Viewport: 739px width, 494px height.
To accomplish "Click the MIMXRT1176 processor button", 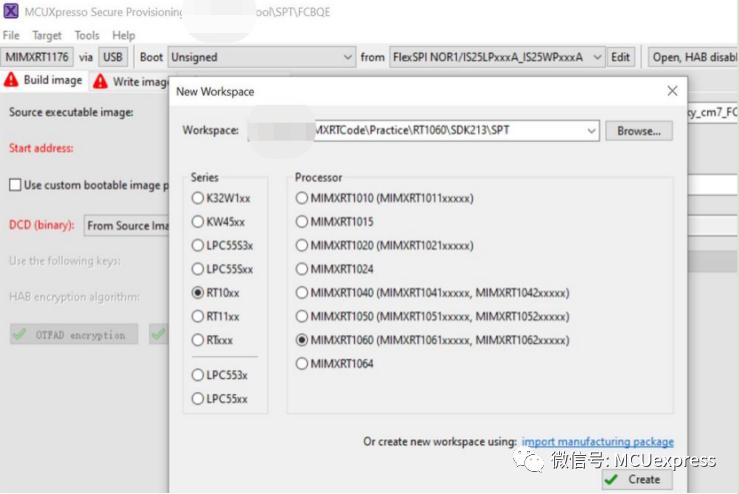I will click(37, 57).
